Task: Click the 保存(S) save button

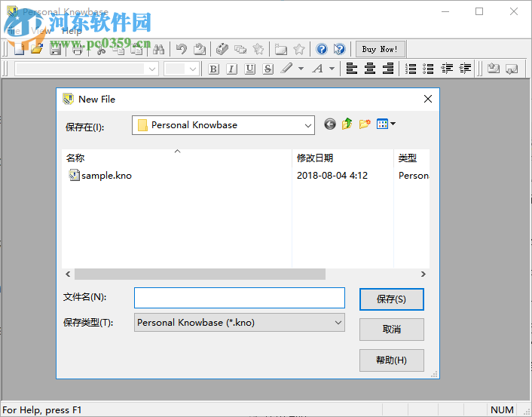Action: click(392, 299)
